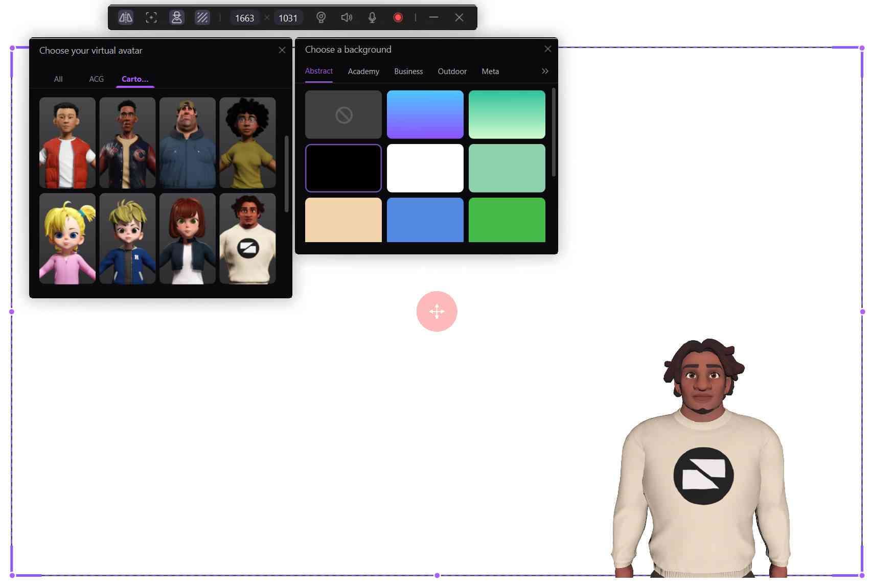
Task: Select the peach beige background swatch
Action: pos(343,220)
